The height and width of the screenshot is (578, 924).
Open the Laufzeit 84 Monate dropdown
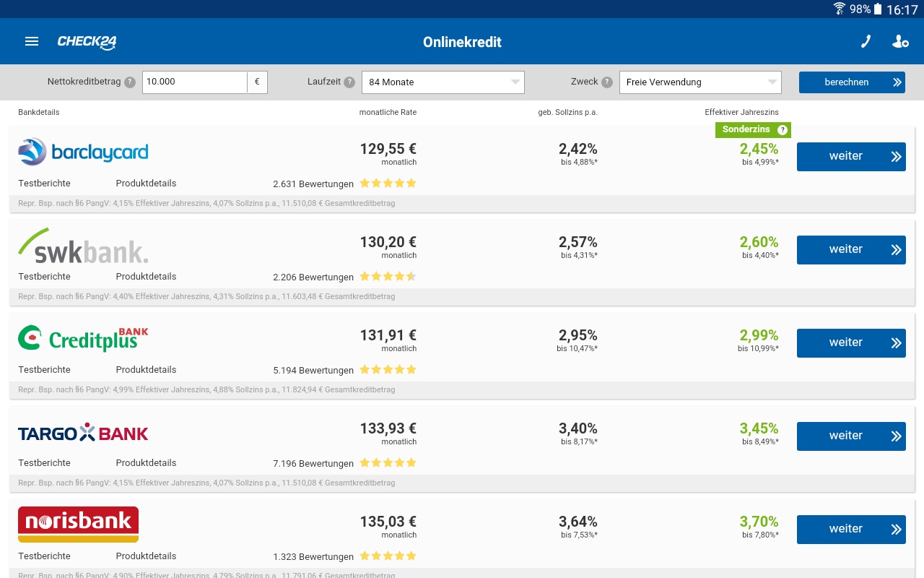click(x=443, y=82)
